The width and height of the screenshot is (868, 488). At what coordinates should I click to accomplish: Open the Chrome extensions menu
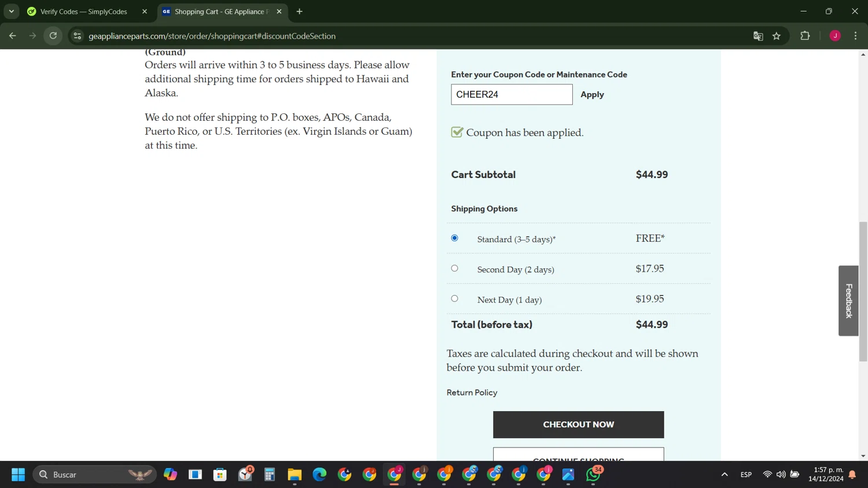[805, 36]
